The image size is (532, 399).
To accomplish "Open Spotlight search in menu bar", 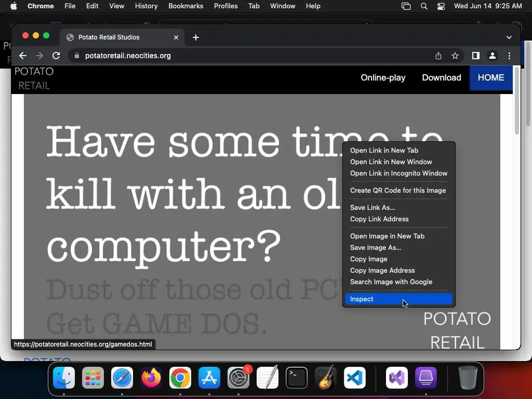I will coord(424,6).
